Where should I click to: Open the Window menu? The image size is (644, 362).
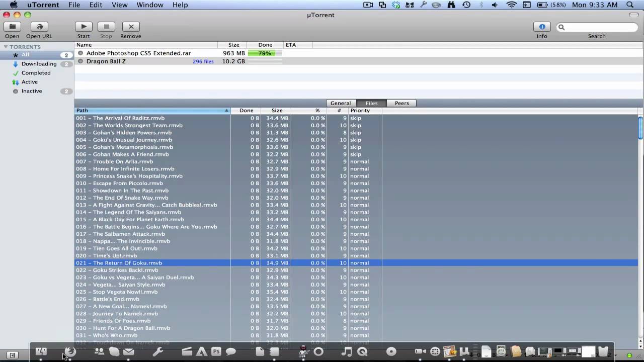click(150, 5)
